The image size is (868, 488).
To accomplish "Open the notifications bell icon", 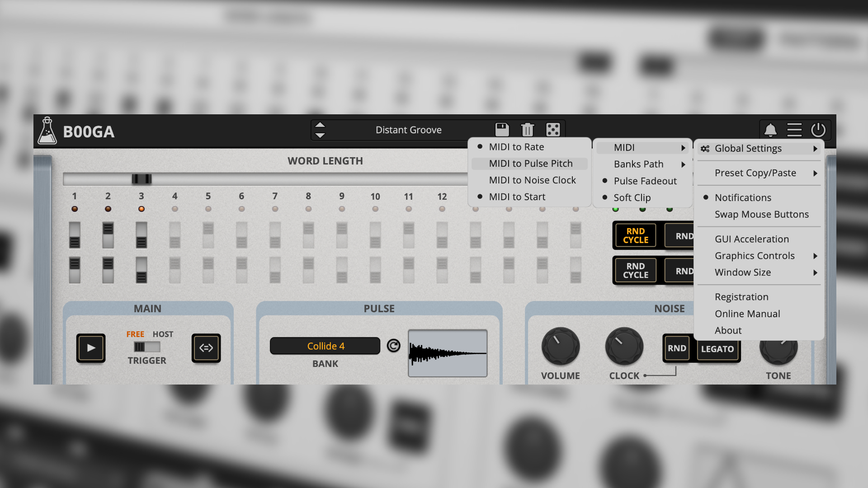I will point(770,130).
